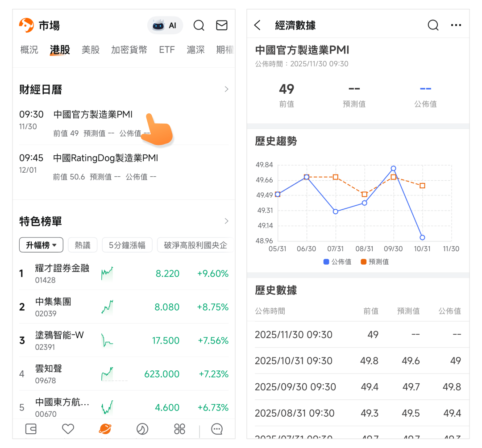Image resolution: width=482 pixels, height=448 pixels.
Task: Open the four-leaf apps grid icon
Action: (x=179, y=429)
